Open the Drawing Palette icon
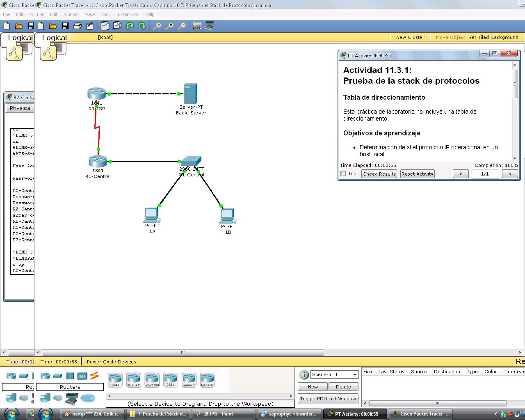Image resolution: width=525 pixels, height=420 pixels. (x=197, y=26)
